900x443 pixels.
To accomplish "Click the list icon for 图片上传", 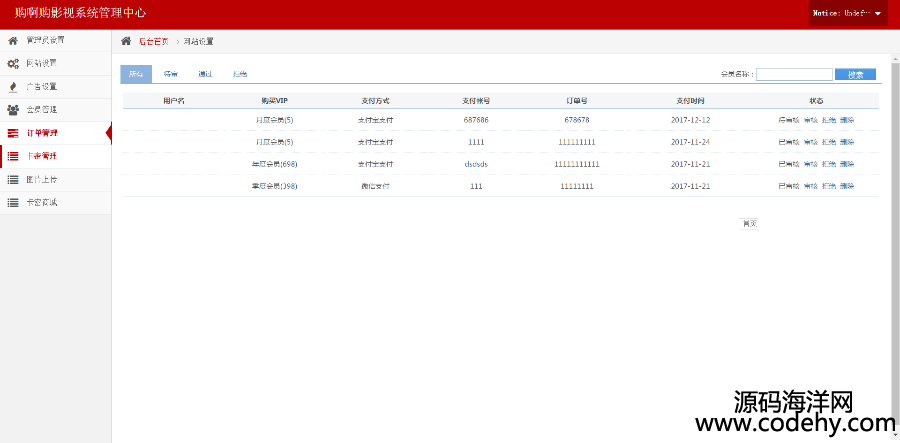I will click(13, 180).
